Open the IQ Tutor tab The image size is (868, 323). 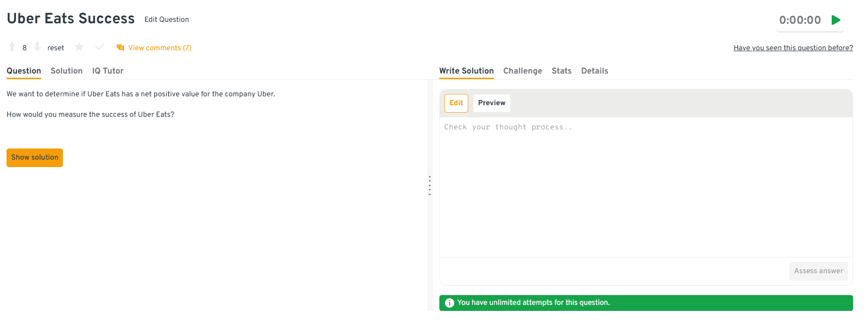coord(108,71)
